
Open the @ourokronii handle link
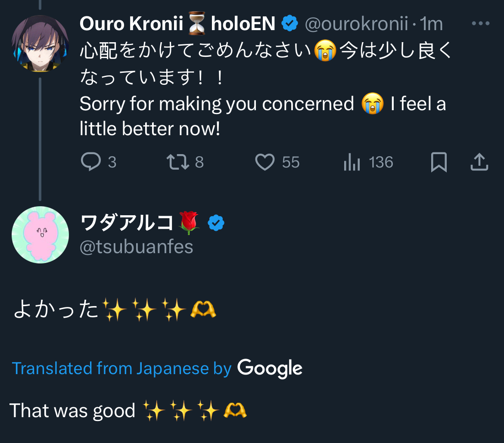[x=356, y=24]
